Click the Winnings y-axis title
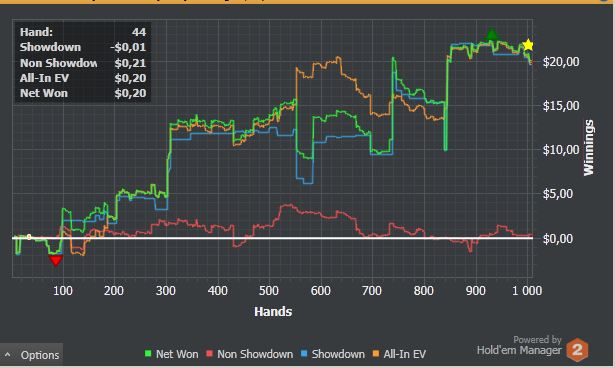 click(x=589, y=148)
